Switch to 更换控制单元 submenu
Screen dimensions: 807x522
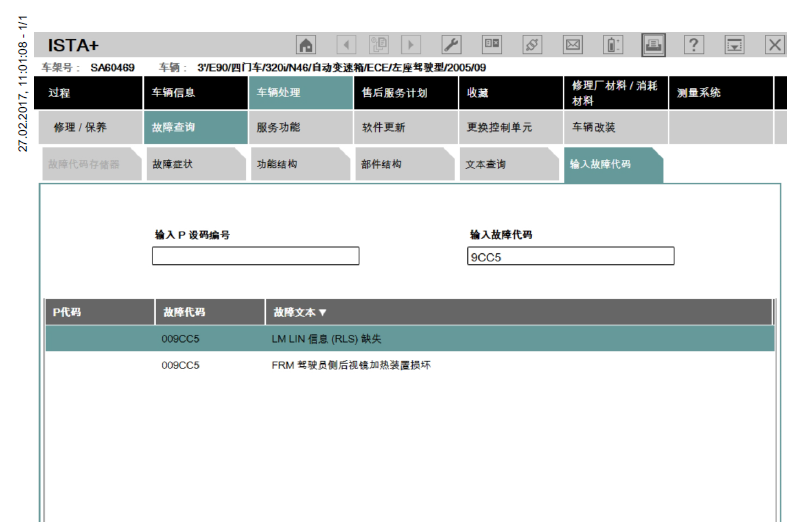coord(511,127)
